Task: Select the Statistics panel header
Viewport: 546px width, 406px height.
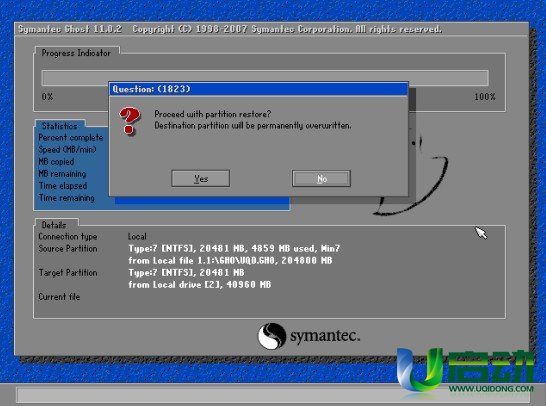Action: [60, 126]
